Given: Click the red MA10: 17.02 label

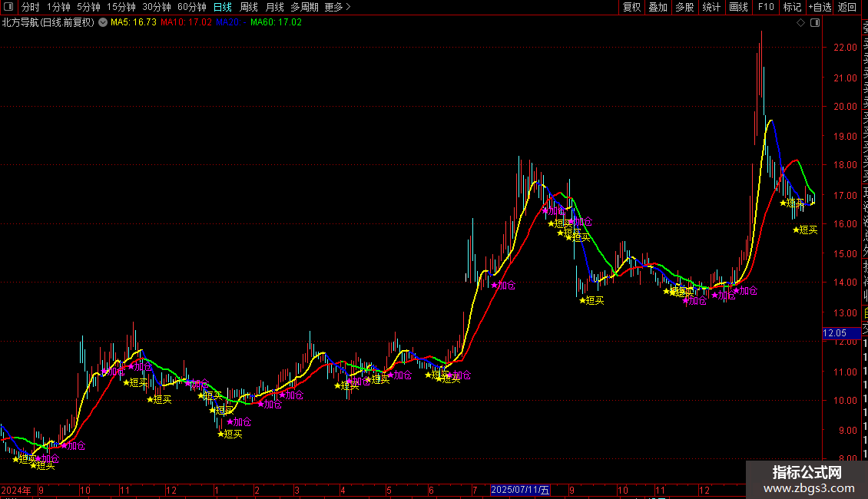Looking at the screenshot, I should point(186,23).
